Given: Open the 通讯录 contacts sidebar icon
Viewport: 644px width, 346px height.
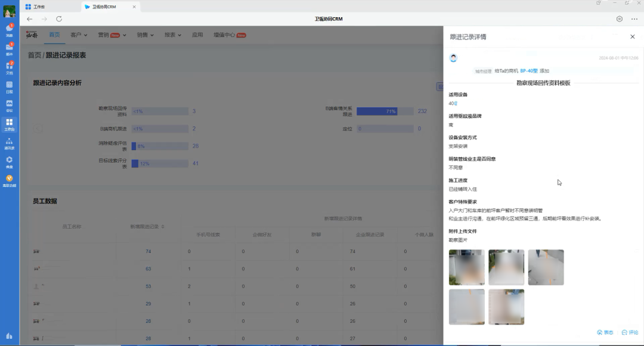Looking at the screenshot, I should (x=9, y=143).
